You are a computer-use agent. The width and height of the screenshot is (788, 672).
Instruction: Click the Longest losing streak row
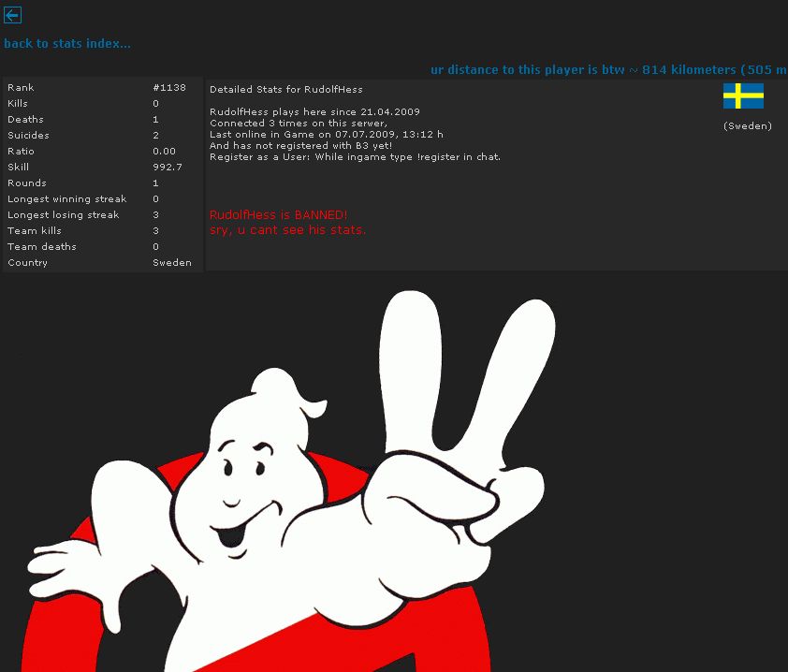pyautogui.click(x=101, y=214)
